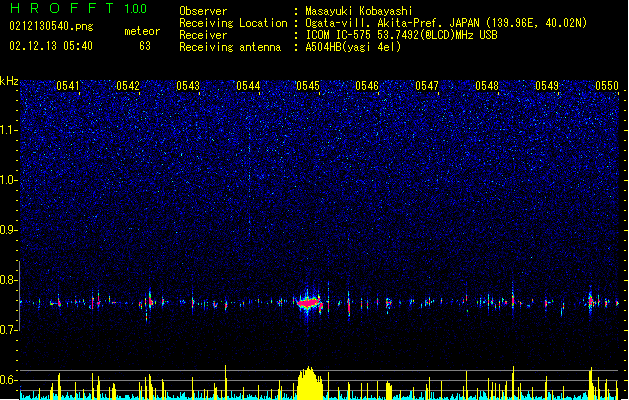Viewport: 629px width, 400px height.
Task: Click the 0546 time marker
Action: click(367, 86)
